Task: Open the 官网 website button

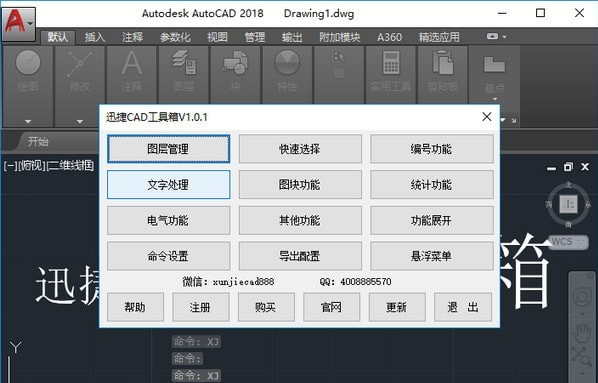Action: click(331, 307)
